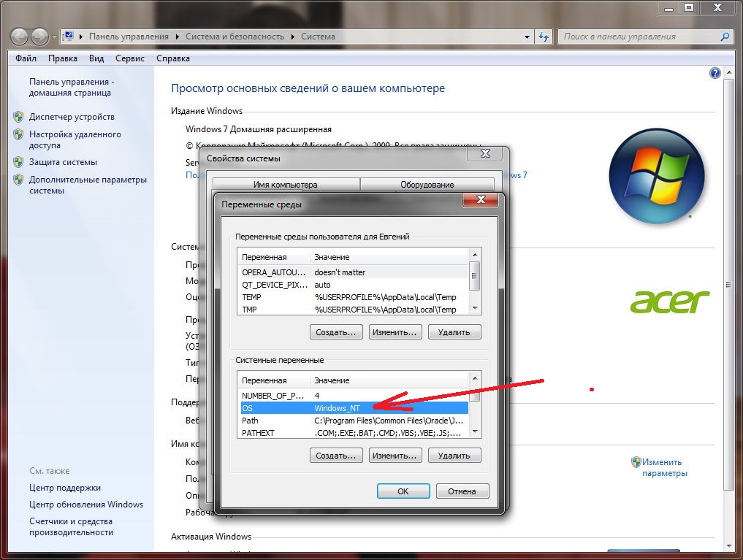Image resolution: width=743 pixels, height=560 pixels.
Task: Expand breadcrumb arrow after Система и безопасность
Action: coord(292,37)
